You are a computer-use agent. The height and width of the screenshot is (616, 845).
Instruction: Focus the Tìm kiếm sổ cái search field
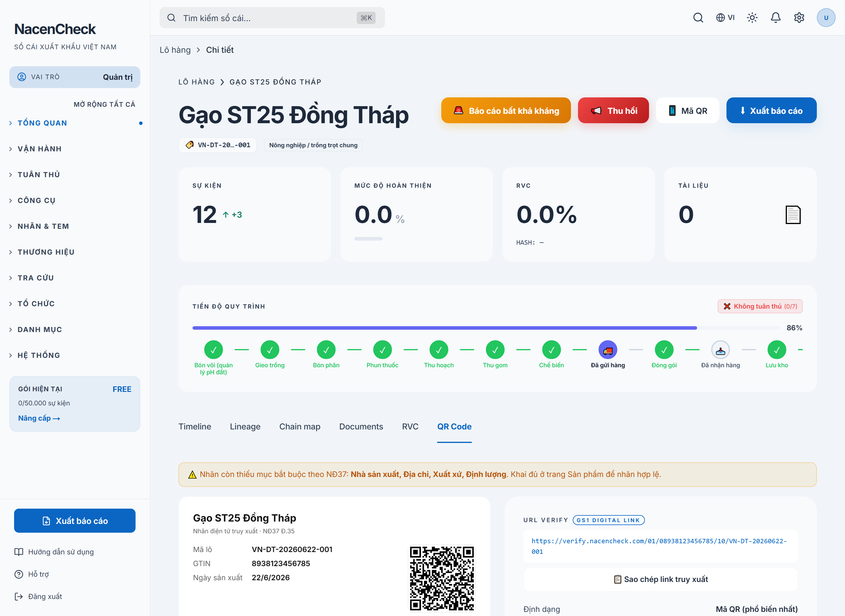point(272,18)
